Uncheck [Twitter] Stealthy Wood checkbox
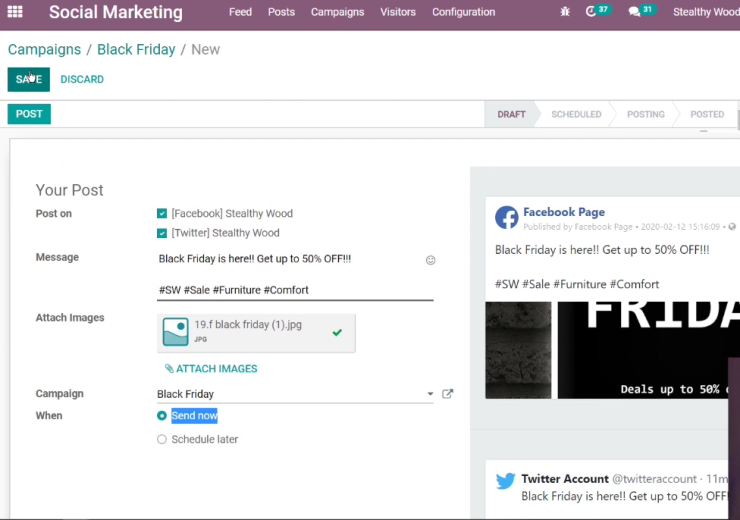This screenshot has height=520, width=740. 162,233
